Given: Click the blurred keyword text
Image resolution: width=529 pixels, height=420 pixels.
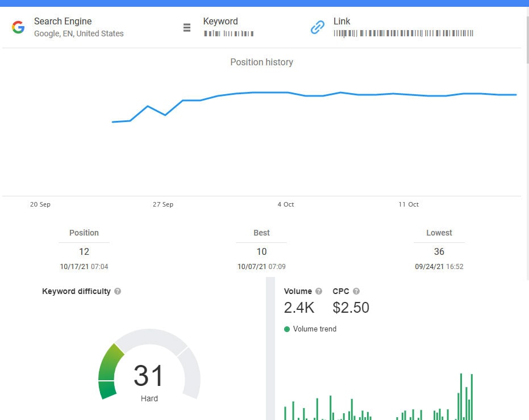Looking at the screenshot, I should tap(228, 33).
